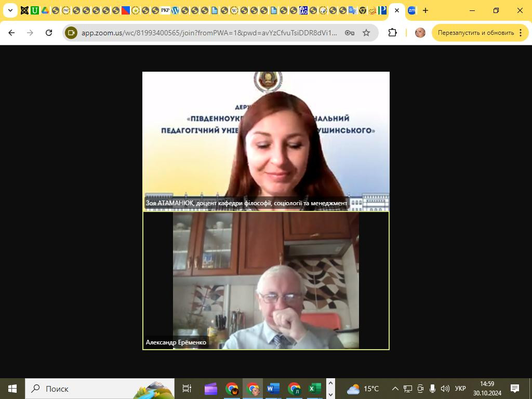
Task: Switch to the Chrome icon tab
Action: [363, 10]
